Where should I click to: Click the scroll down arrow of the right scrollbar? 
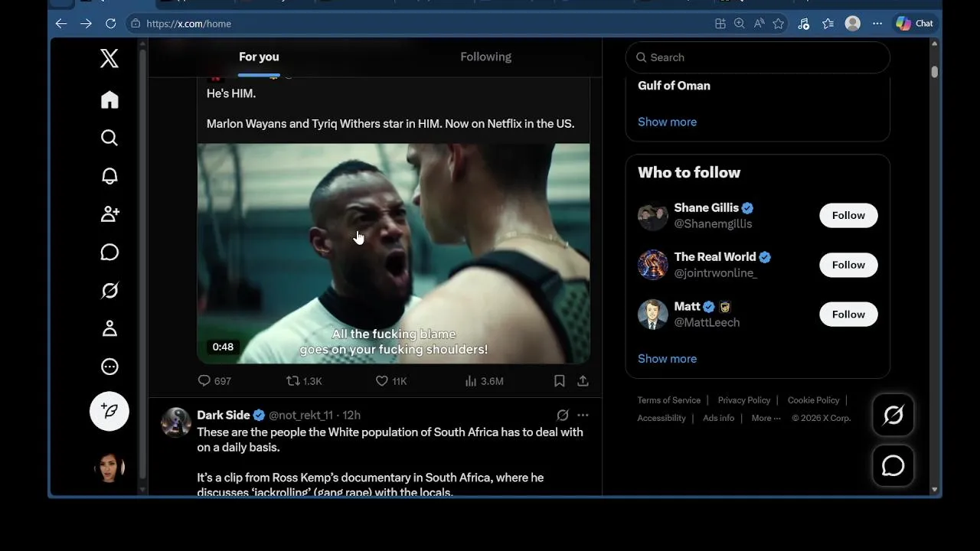coord(934,490)
